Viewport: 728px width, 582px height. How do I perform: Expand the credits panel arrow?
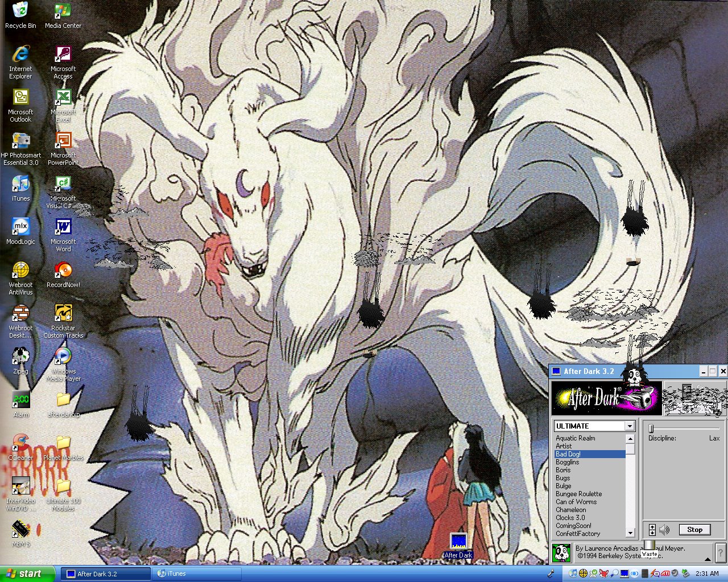click(x=708, y=559)
